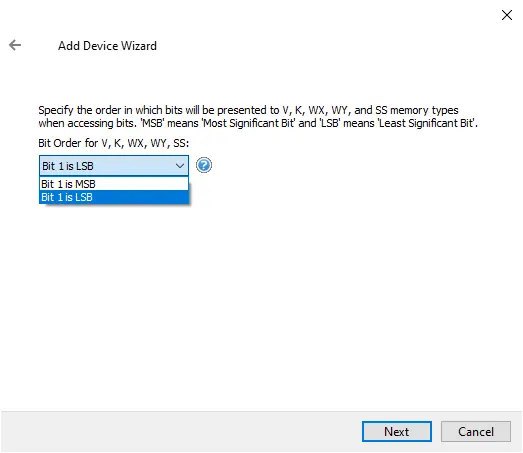This screenshot has height=453, width=523.
Task: Dismiss the dialog with the X icon
Action: 507,15
